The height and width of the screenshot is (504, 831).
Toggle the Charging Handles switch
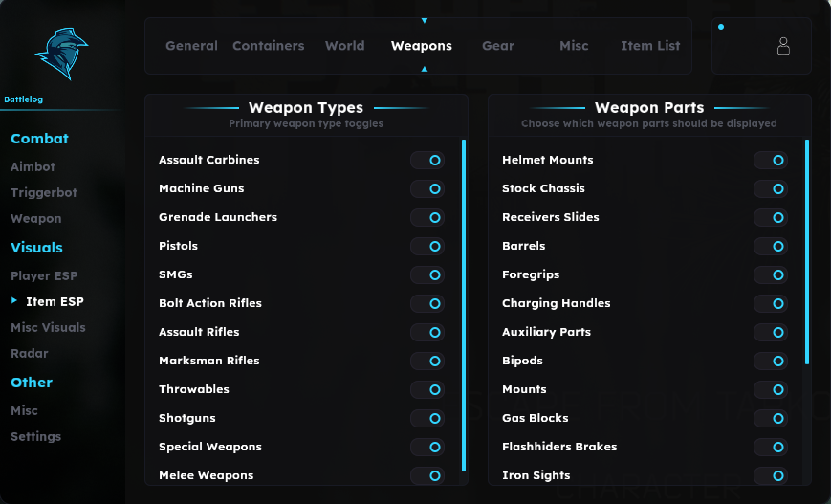pyautogui.click(x=771, y=304)
